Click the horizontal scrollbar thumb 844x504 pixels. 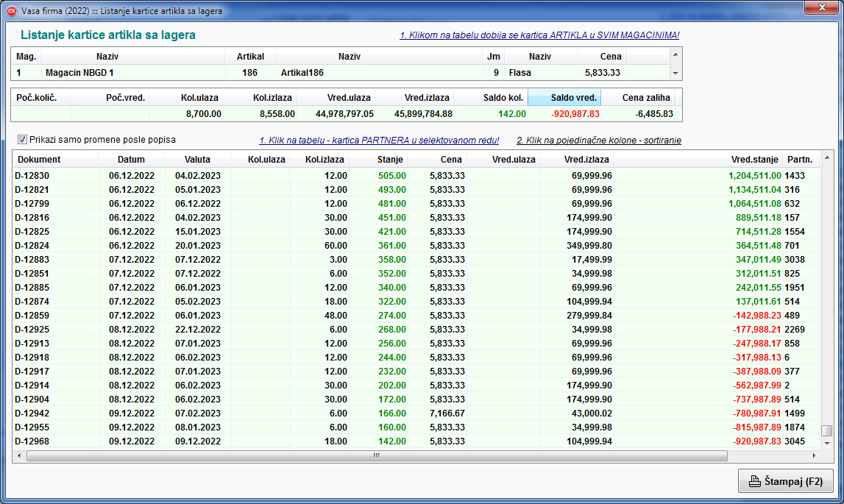click(377, 455)
